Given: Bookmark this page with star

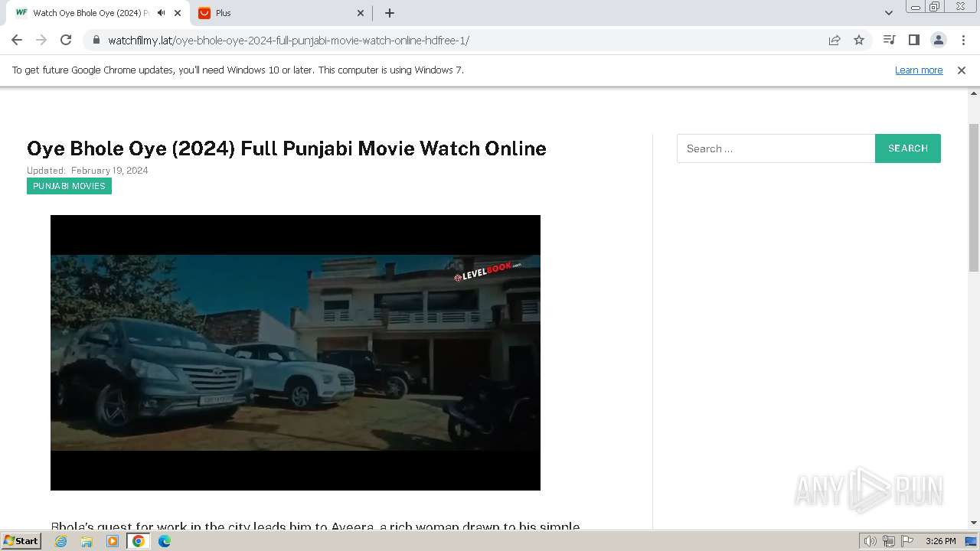Looking at the screenshot, I should [x=859, y=40].
